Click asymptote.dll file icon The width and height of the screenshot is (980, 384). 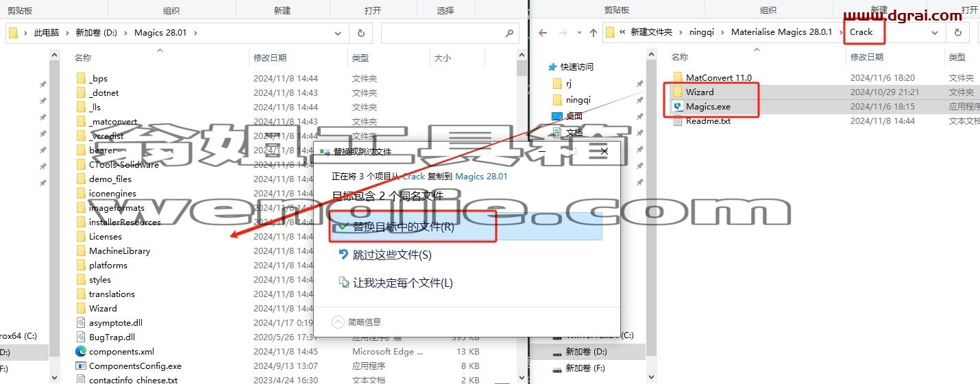click(x=81, y=322)
